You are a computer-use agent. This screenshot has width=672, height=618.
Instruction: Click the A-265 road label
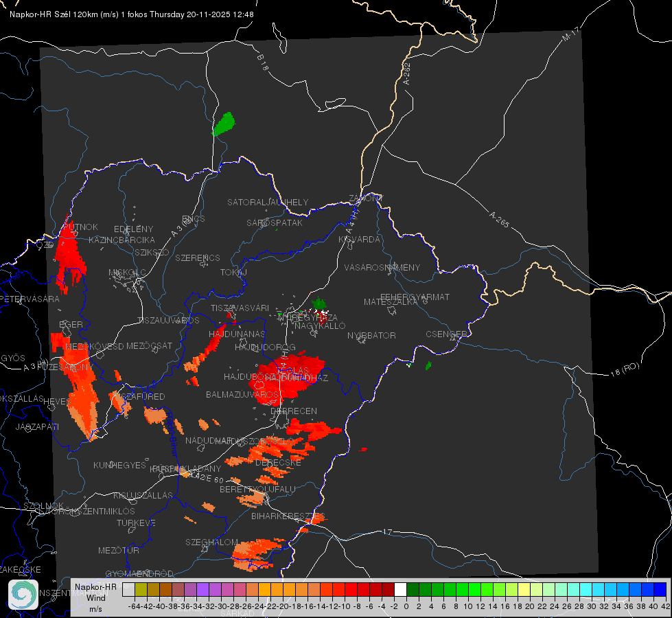(499, 220)
